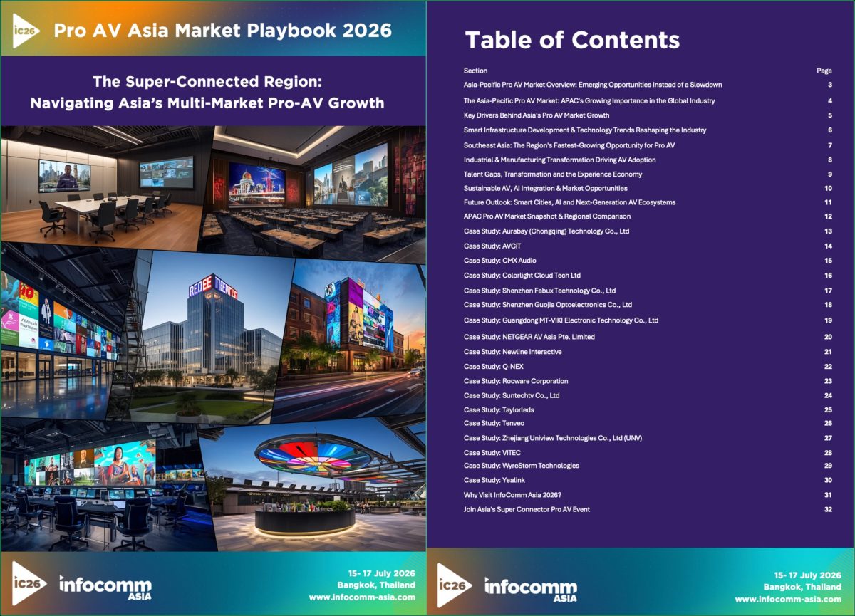Open Join Asia's Super Connector Pro AV Event
This screenshot has width=855, height=616.
(x=527, y=509)
